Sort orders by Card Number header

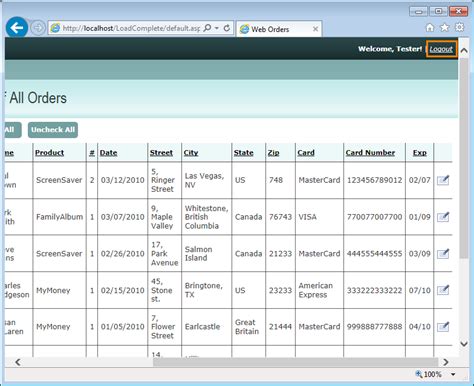tap(370, 153)
